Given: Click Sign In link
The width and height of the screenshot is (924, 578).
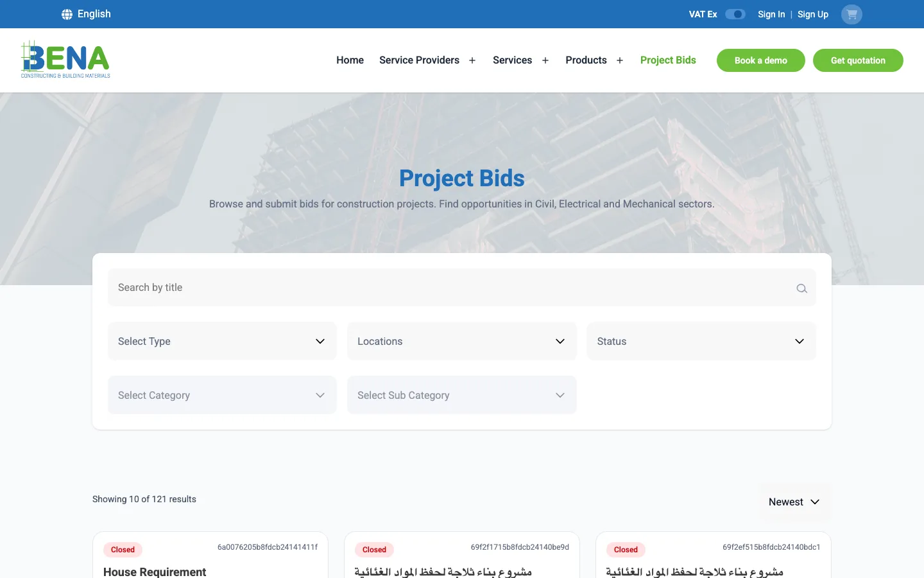Looking at the screenshot, I should point(771,14).
